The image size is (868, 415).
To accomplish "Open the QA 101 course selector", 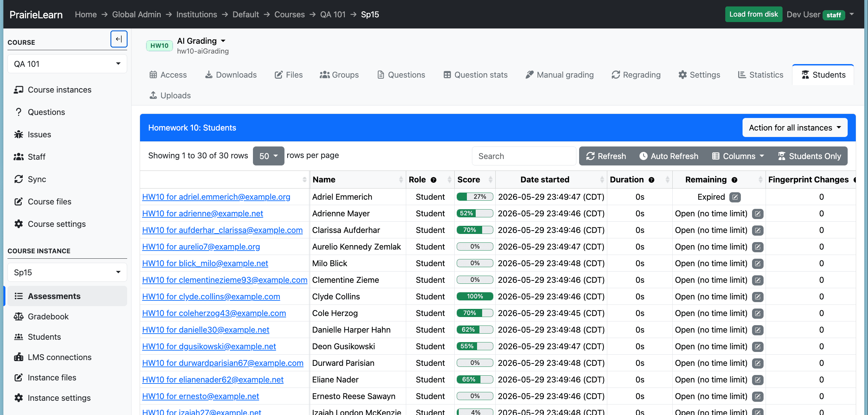I will (67, 64).
